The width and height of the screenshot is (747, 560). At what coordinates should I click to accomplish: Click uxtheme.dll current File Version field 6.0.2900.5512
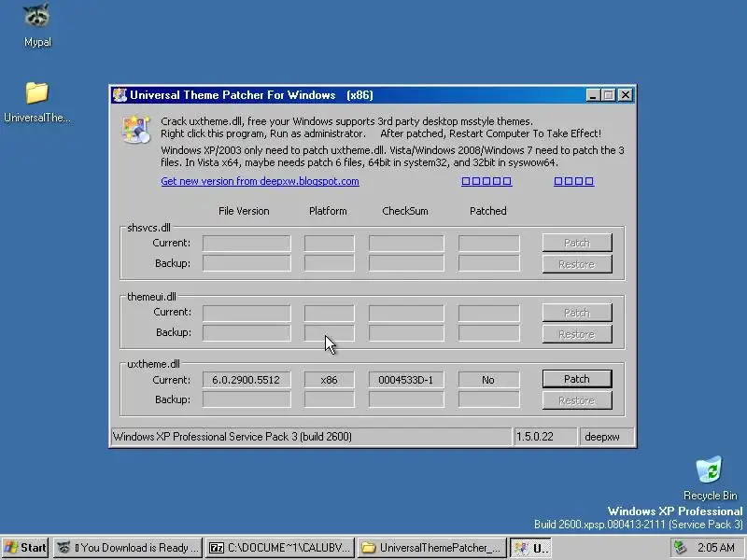point(247,380)
